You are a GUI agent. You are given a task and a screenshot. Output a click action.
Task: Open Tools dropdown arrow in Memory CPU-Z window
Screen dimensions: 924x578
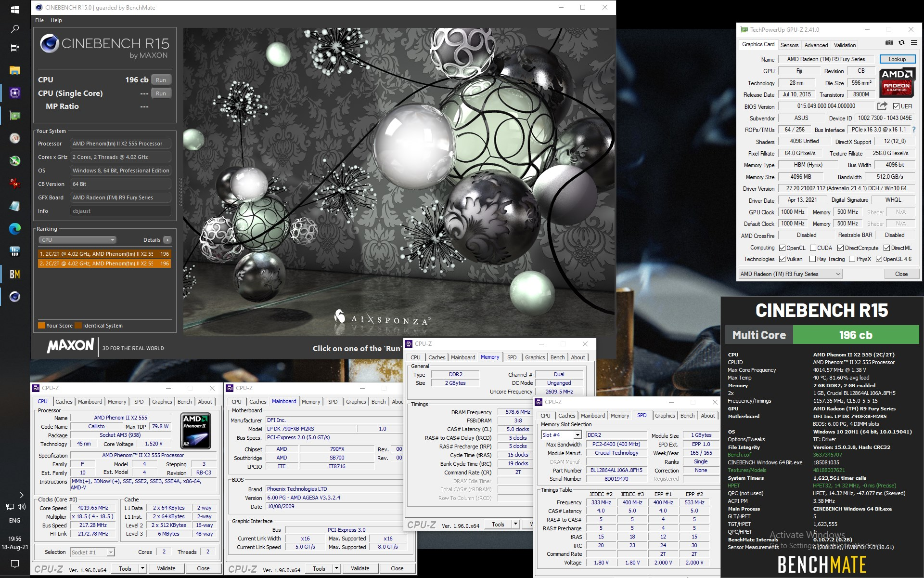pyautogui.click(x=515, y=524)
